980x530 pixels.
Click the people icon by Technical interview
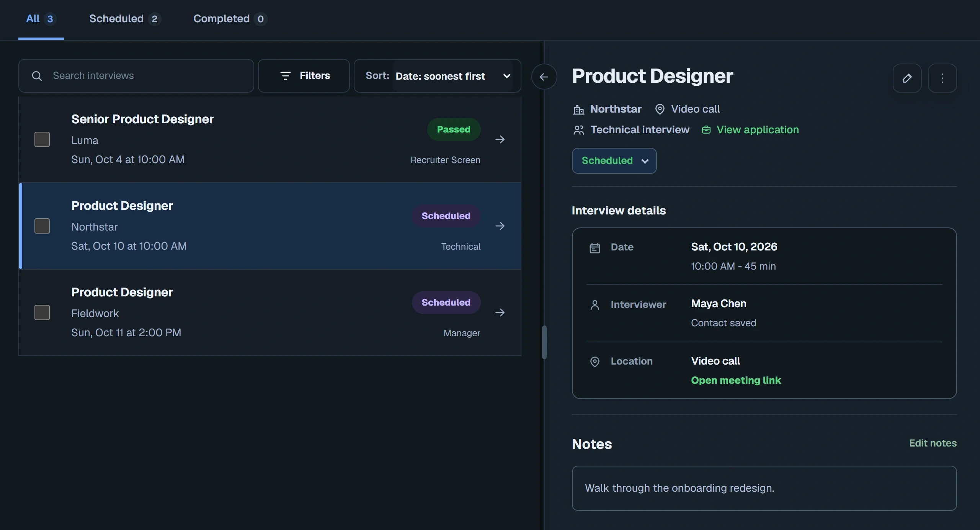[578, 130]
